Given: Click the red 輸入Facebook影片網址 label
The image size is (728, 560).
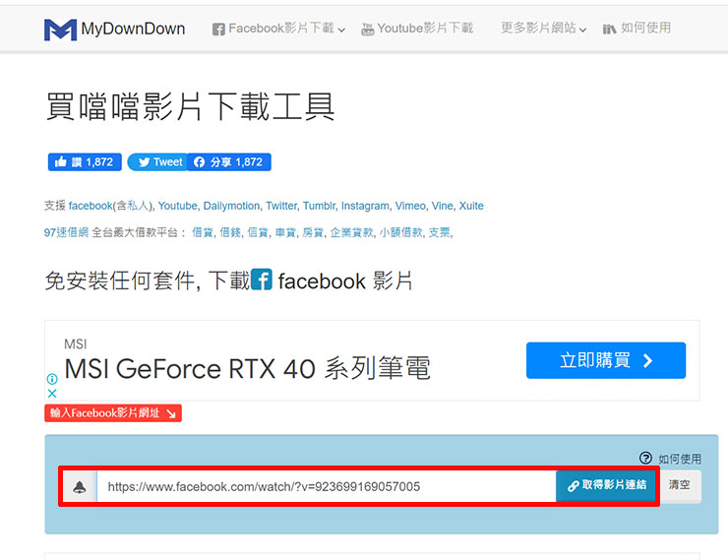Looking at the screenshot, I should [x=112, y=413].
